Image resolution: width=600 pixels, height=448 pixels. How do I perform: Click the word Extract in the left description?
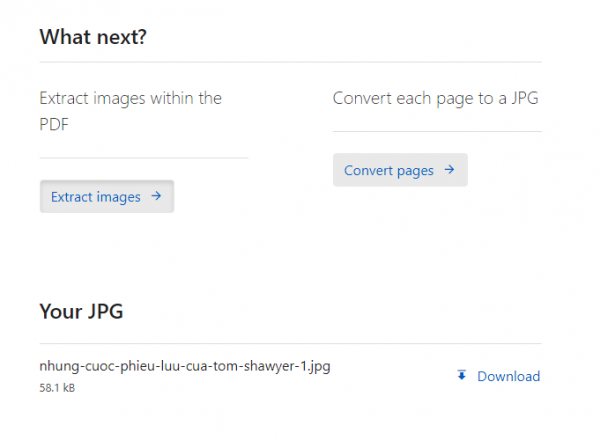[64, 98]
